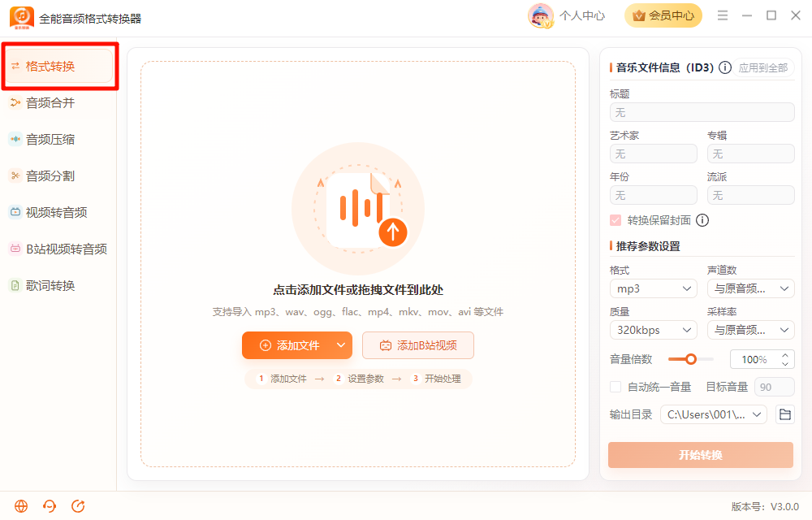The image size is (812, 520).
Task: Click the ID3 info icon
Action: click(x=725, y=67)
